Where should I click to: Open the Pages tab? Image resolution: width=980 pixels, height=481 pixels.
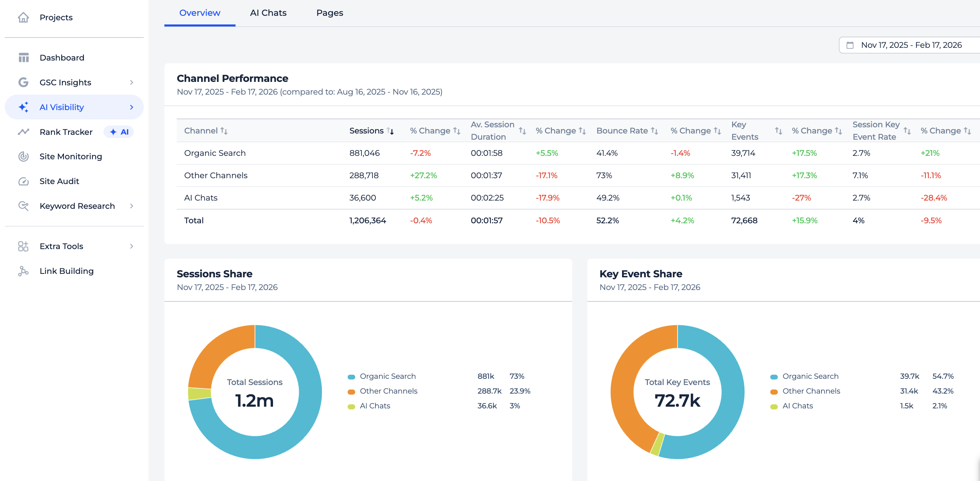tap(329, 12)
